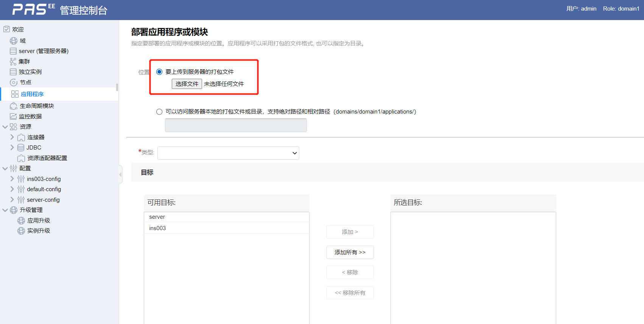Collapse the 升级管理 tree section
The height and width of the screenshot is (324, 644).
[5, 210]
